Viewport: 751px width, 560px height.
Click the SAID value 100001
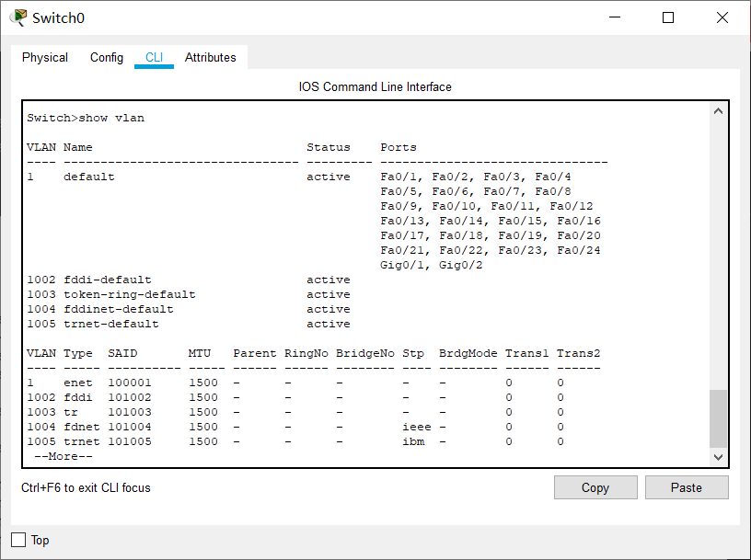(x=130, y=383)
